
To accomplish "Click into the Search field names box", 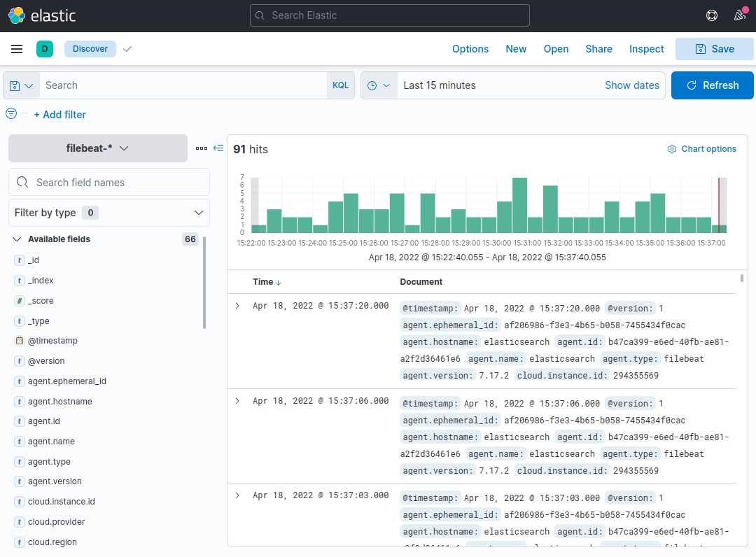I will [108, 182].
